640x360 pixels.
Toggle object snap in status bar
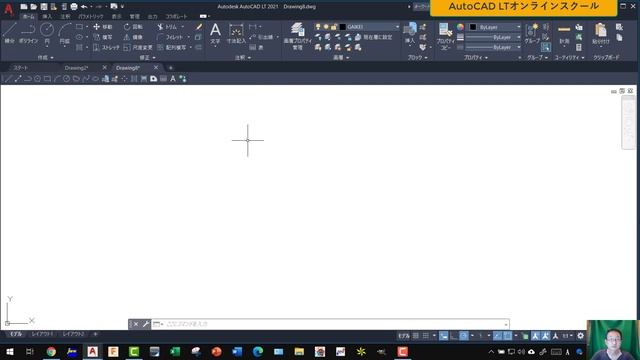pos(507,336)
